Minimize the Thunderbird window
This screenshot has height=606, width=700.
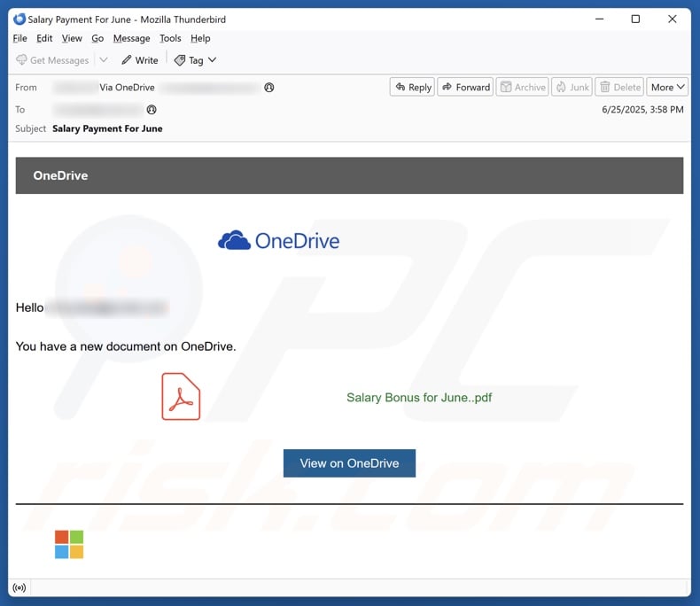[600, 19]
